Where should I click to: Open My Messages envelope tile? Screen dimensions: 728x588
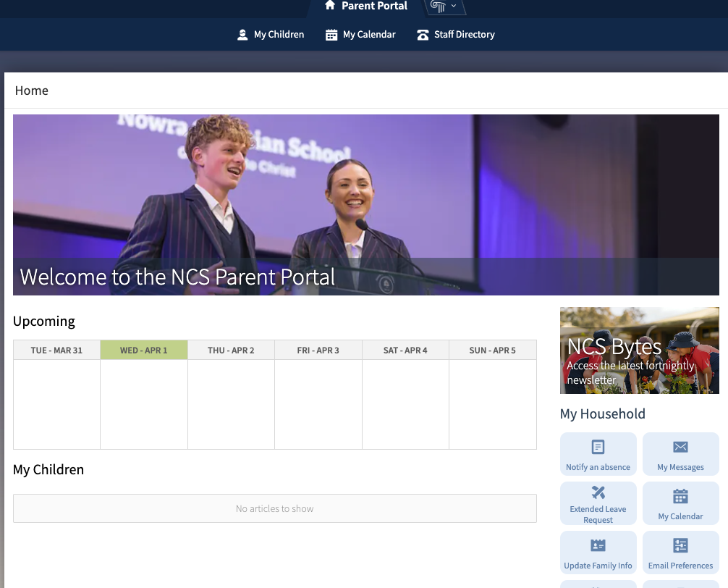(680, 455)
